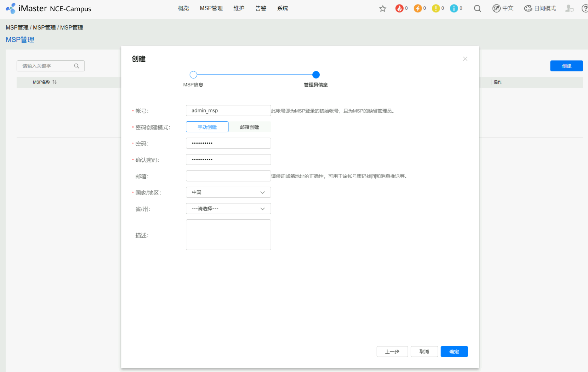588x372 pixels.
Task: Open info alarms blue icon
Action: click(454, 9)
